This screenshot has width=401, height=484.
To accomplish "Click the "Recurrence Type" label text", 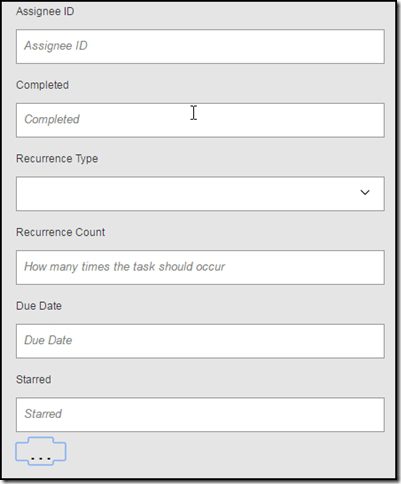I will [57, 159].
